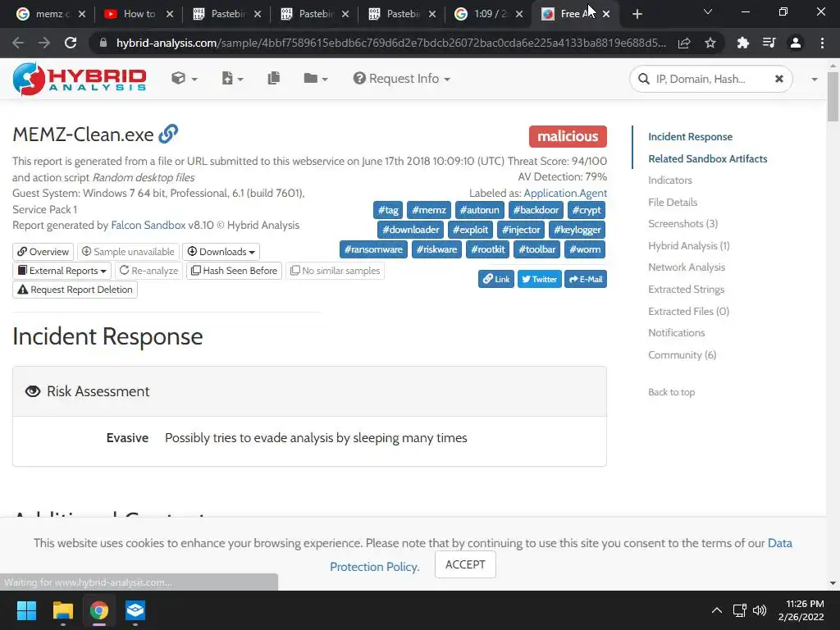Select the #worm tag
This screenshot has height=630, width=840.
[585, 249]
